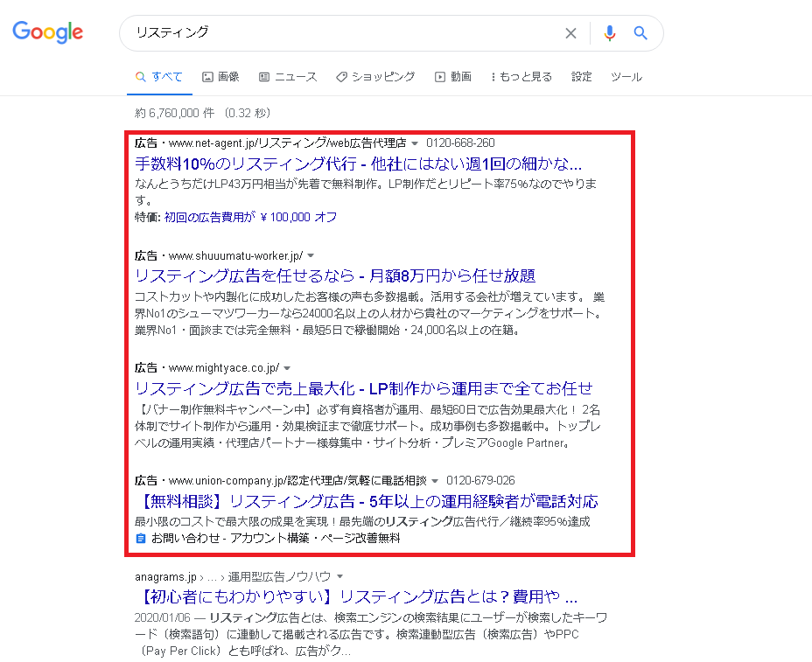The width and height of the screenshot is (812, 662).
Task: Clear the search box with the X icon
Action: click(570, 33)
